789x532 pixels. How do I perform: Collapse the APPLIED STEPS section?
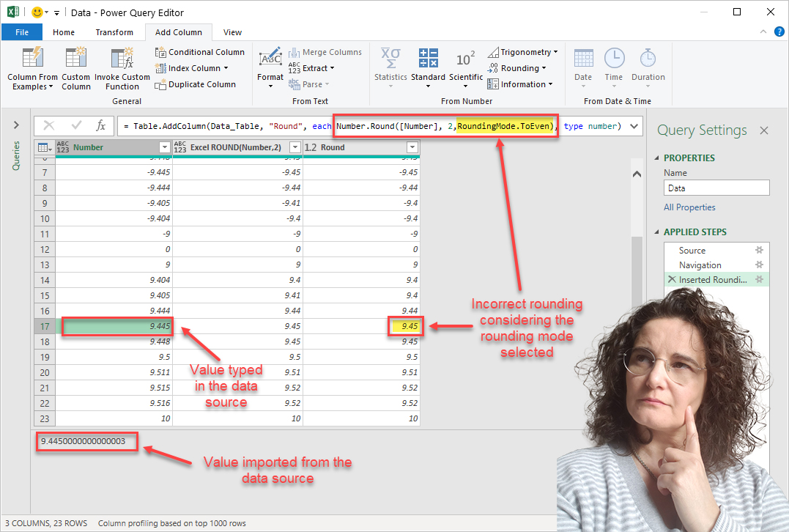pos(656,232)
